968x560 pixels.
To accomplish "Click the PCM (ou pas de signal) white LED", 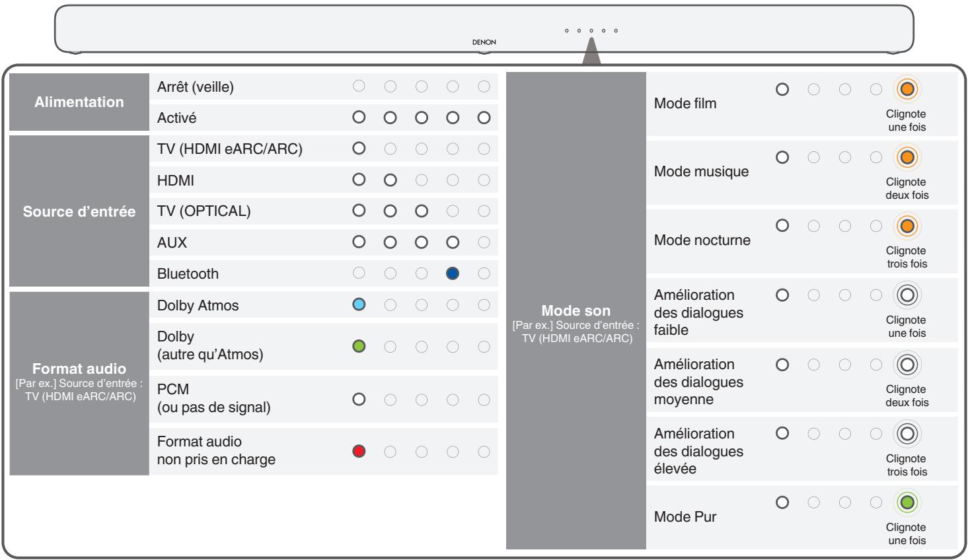I will tap(359, 399).
